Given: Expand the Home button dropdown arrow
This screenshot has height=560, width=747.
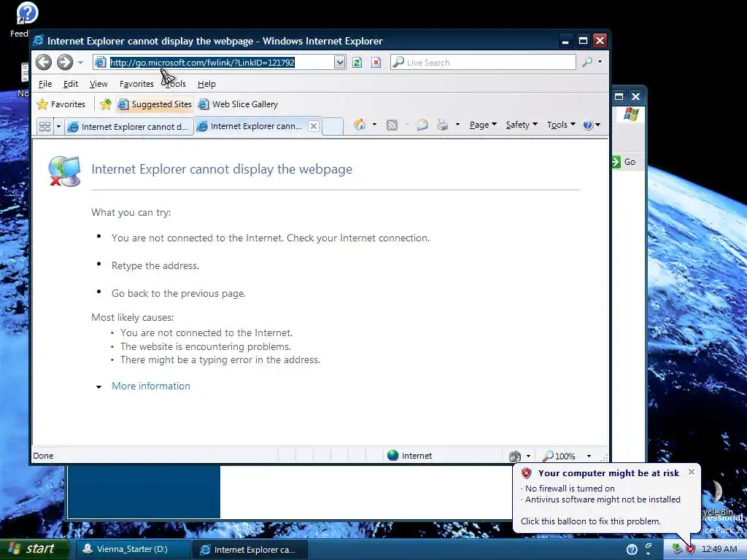Looking at the screenshot, I should click(374, 125).
